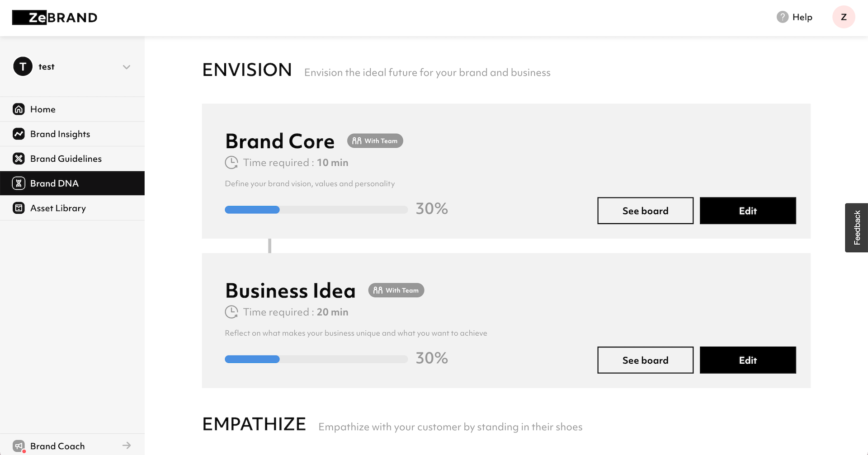The image size is (868, 455).
Task: Open Brand Guidelines menu item
Action: point(66,159)
